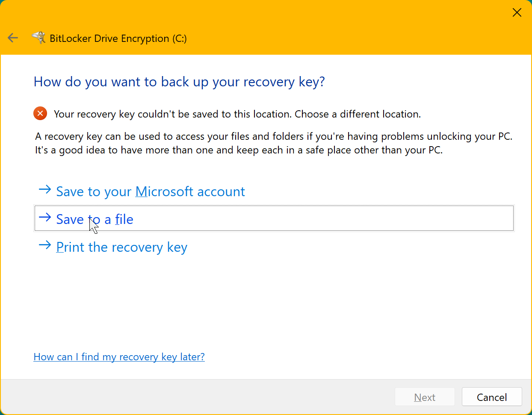Click the recovery key couldn't be saved message
This screenshot has height=415, width=532.
coord(237,114)
